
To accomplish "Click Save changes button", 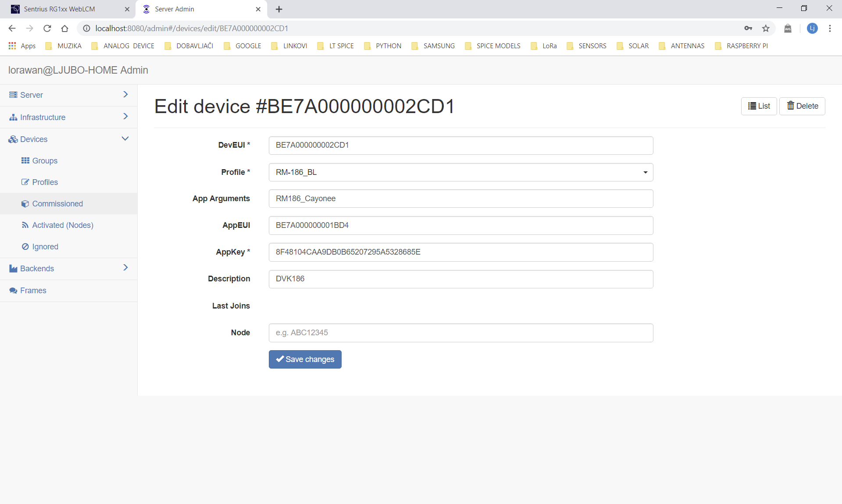I will (x=305, y=359).
